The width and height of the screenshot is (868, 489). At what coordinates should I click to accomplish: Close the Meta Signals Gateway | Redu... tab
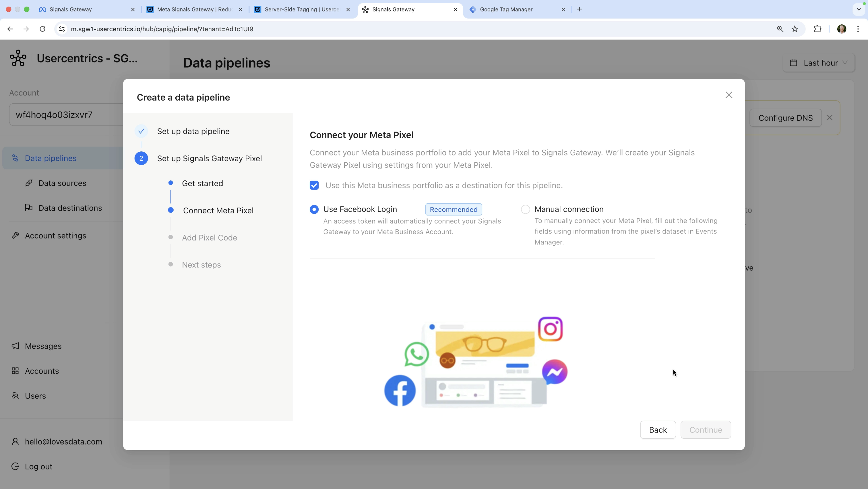coord(240,9)
